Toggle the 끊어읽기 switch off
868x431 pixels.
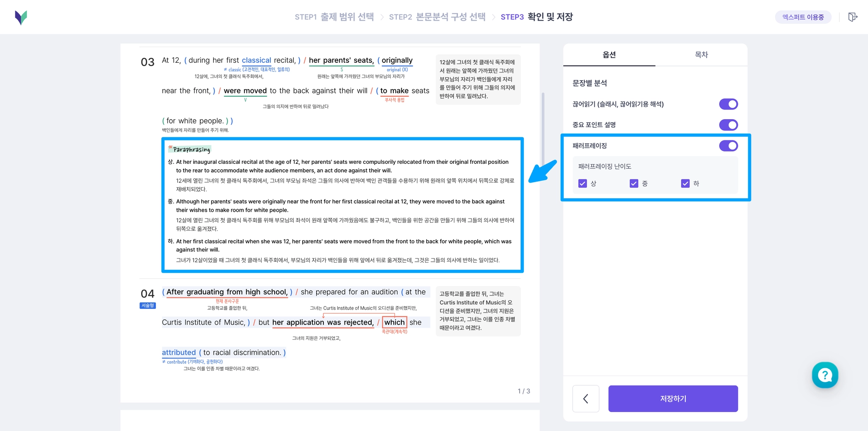[x=729, y=104]
